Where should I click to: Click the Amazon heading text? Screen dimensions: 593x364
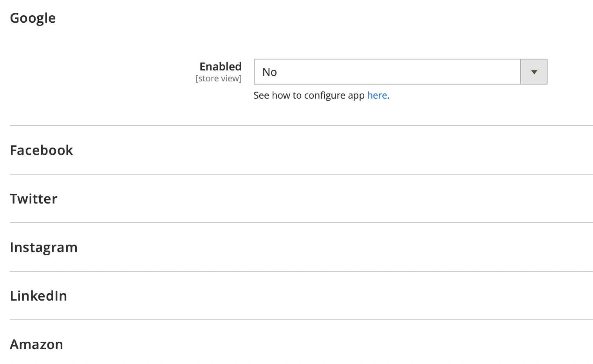(x=36, y=344)
